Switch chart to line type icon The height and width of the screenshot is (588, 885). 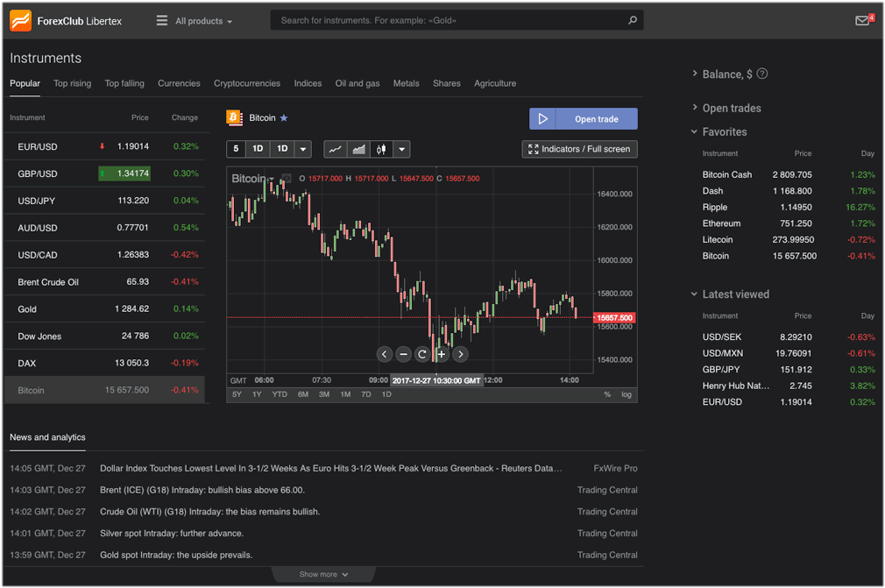click(x=335, y=149)
